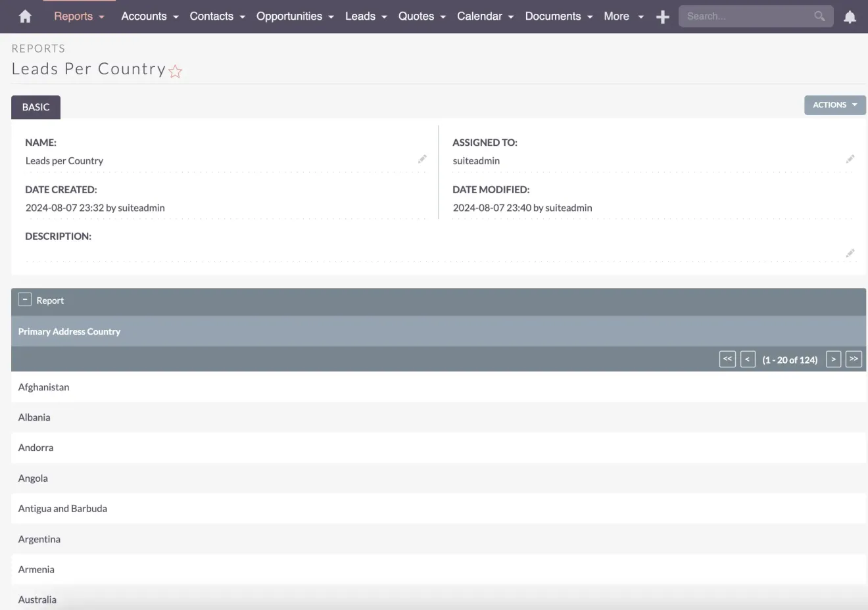868x610 pixels.
Task: Click the search magnifier icon
Action: [819, 16]
